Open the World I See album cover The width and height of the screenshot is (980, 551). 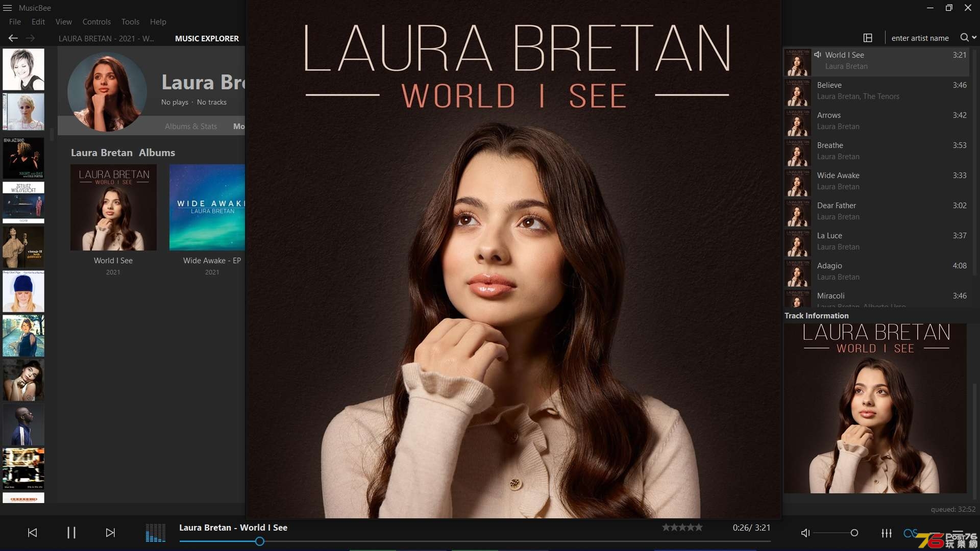113,207
